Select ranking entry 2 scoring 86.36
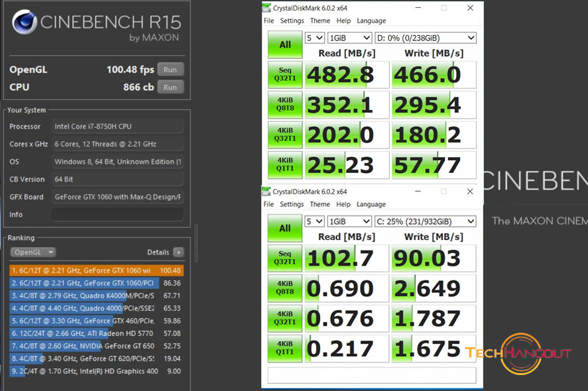This screenshot has height=391, width=588. [x=97, y=283]
